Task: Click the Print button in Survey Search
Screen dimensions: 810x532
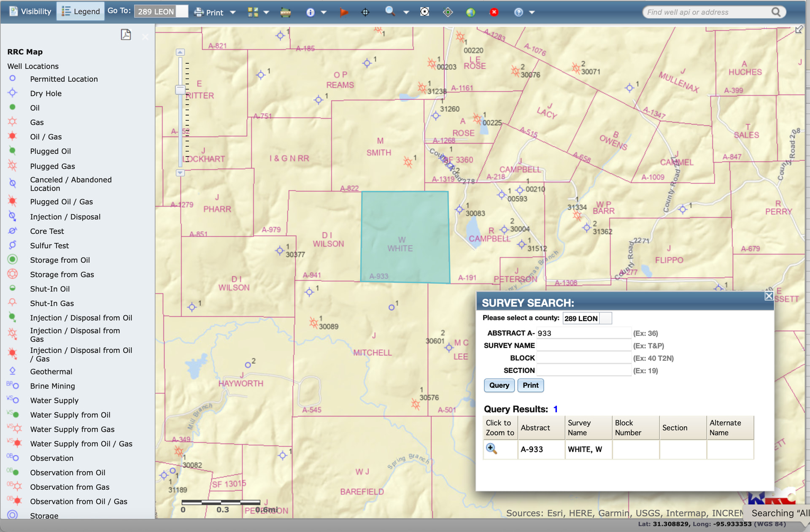Action: pos(530,385)
